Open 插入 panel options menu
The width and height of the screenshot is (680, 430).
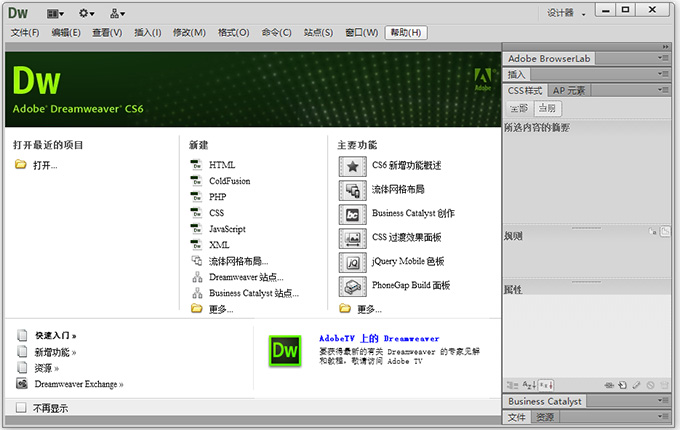663,74
